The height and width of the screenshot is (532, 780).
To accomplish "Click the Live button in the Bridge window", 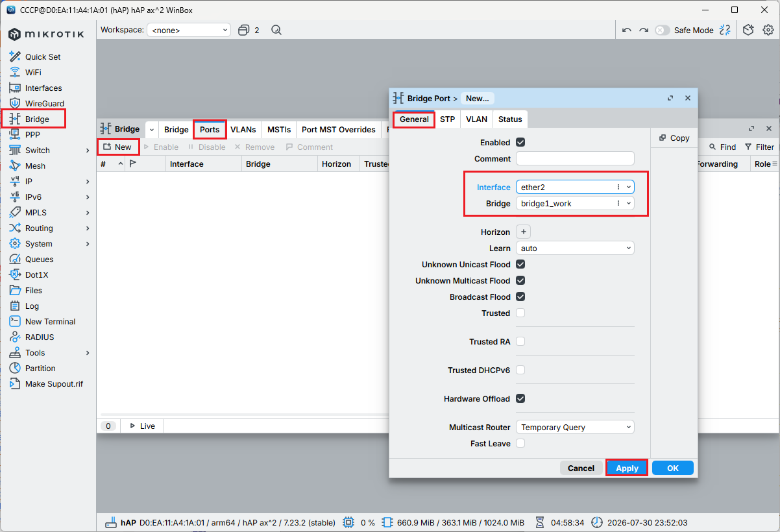I will pos(142,426).
